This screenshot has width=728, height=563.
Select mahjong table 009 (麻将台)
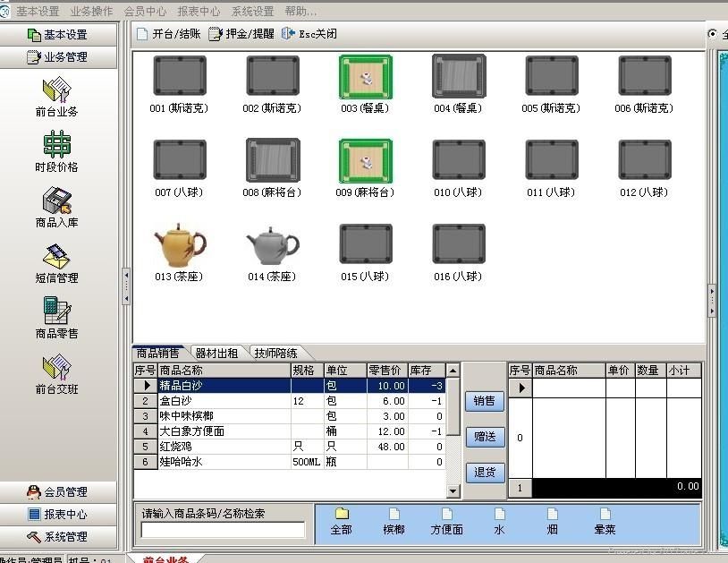(365, 161)
